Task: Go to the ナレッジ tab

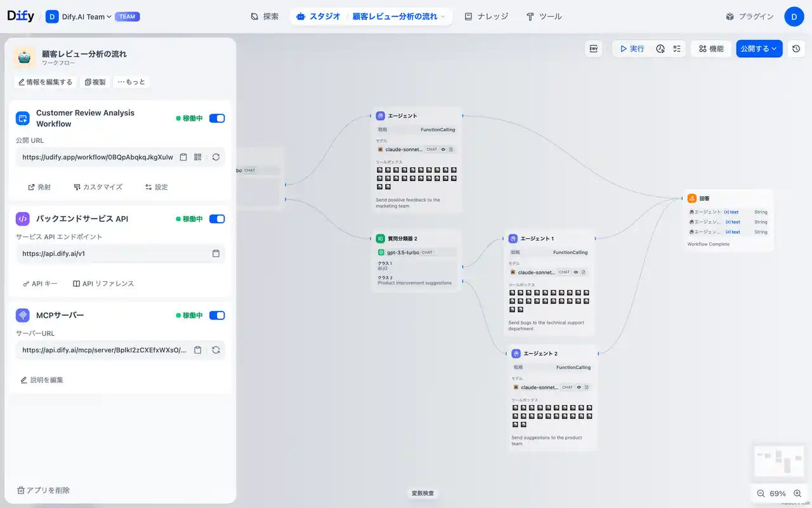Action: pyautogui.click(x=486, y=17)
